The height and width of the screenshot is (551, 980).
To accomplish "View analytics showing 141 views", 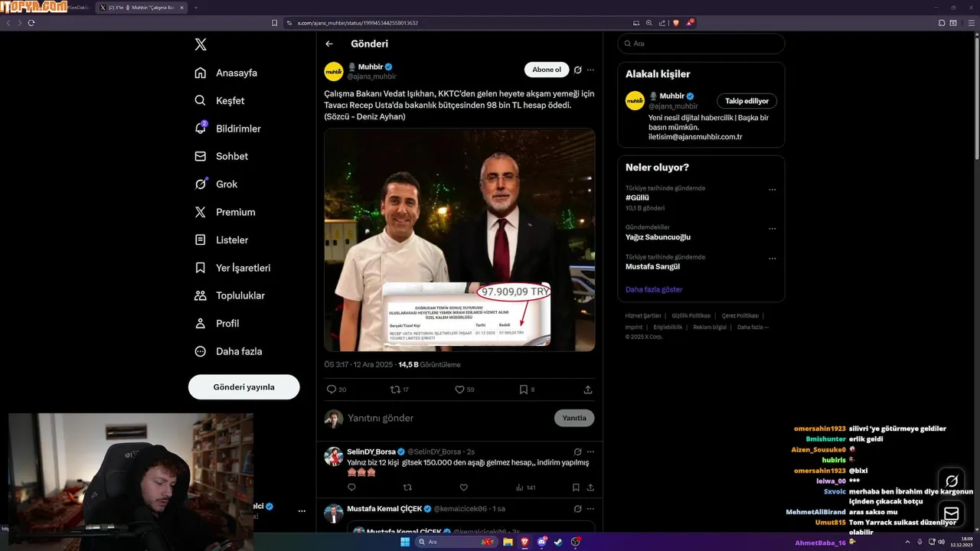I will click(x=525, y=487).
